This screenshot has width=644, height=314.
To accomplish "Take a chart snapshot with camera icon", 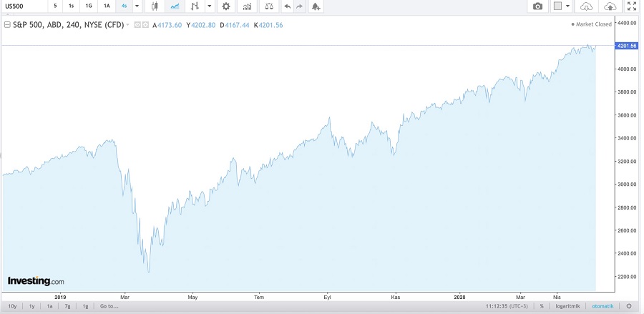I will tap(537, 6).
